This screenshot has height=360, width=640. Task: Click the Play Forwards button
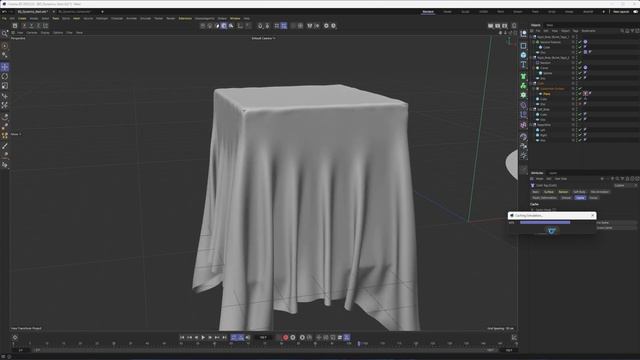(203, 338)
